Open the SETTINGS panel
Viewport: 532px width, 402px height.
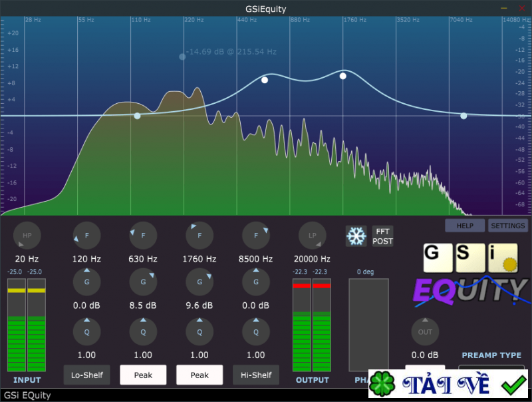(x=508, y=226)
